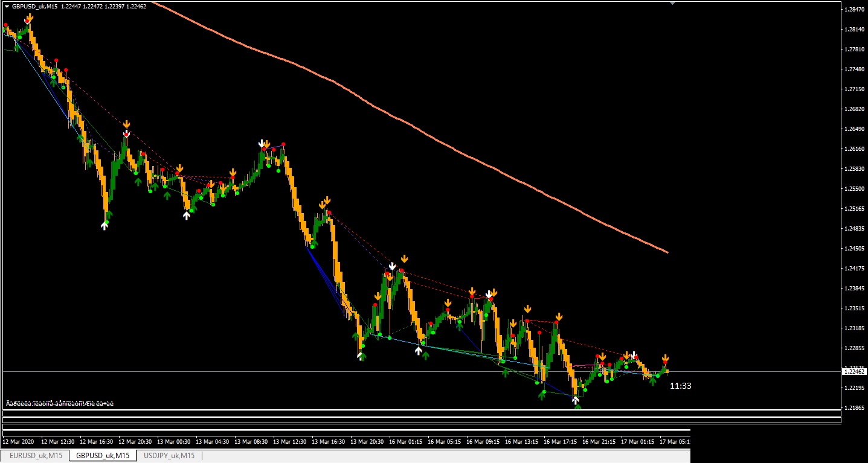Screen dimensions: 868x463
Task: Click price scale value 1.27150
Action: click(x=854, y=89)
